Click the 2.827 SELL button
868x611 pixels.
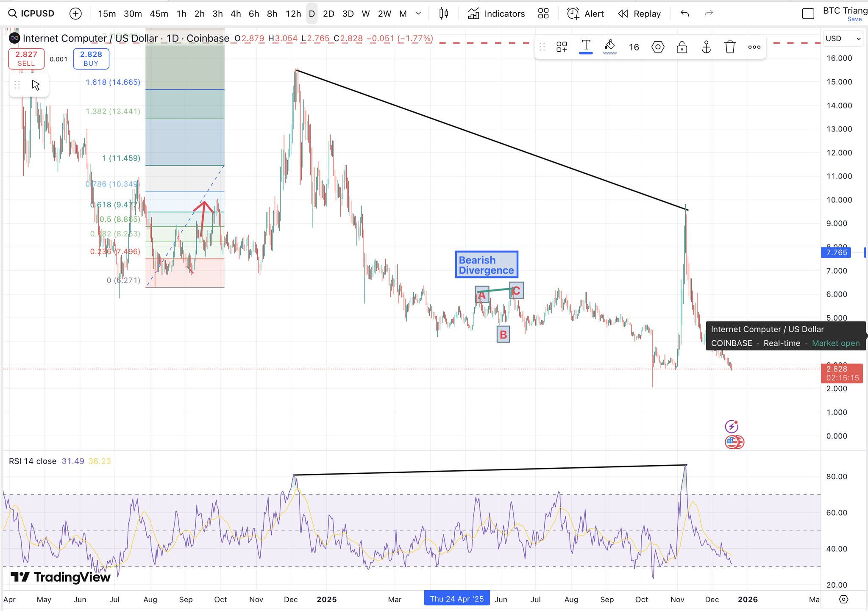tap(26, 58)
